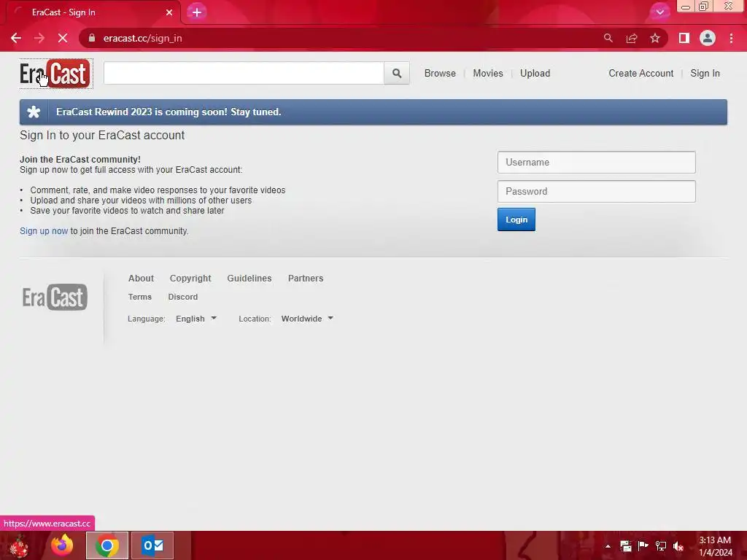Click the EraCast Rewind 2023 announcement text

pyautogui.click(x=169, y=112)
